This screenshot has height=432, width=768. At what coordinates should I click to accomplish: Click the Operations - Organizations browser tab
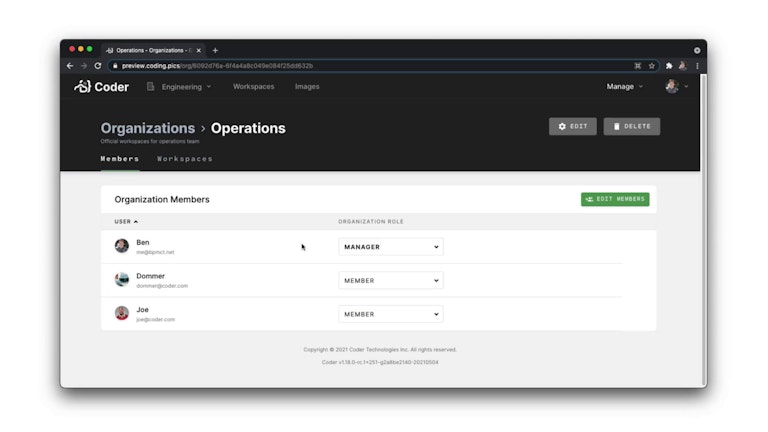[153, 50]
